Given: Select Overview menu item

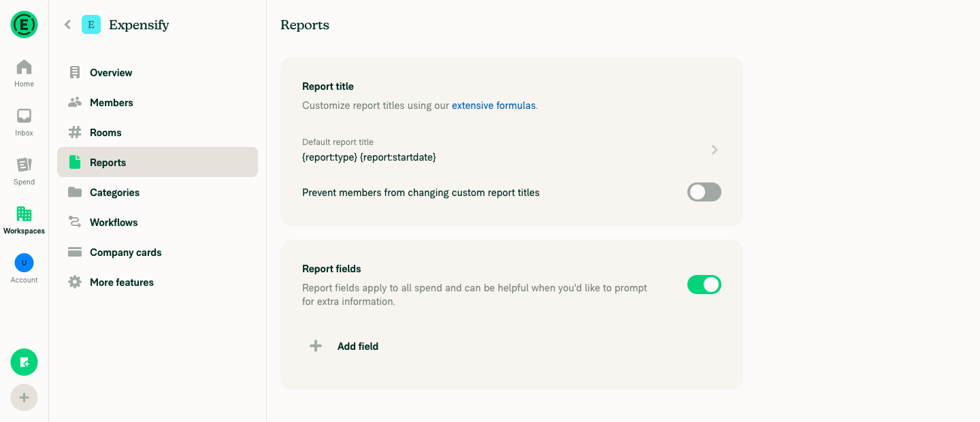Looking at the screenshot, I should 157,72.
